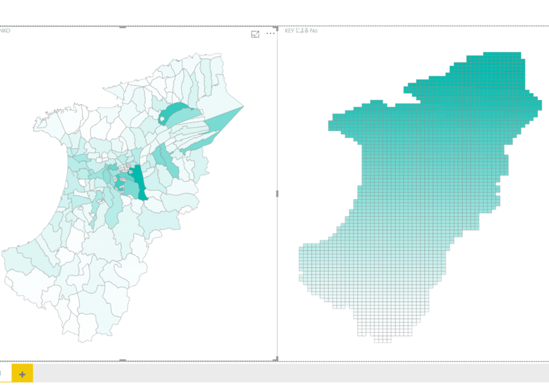The image size is (549, 392).
Task: Add a new report page with plus button
Action: (x=22, y=375)
